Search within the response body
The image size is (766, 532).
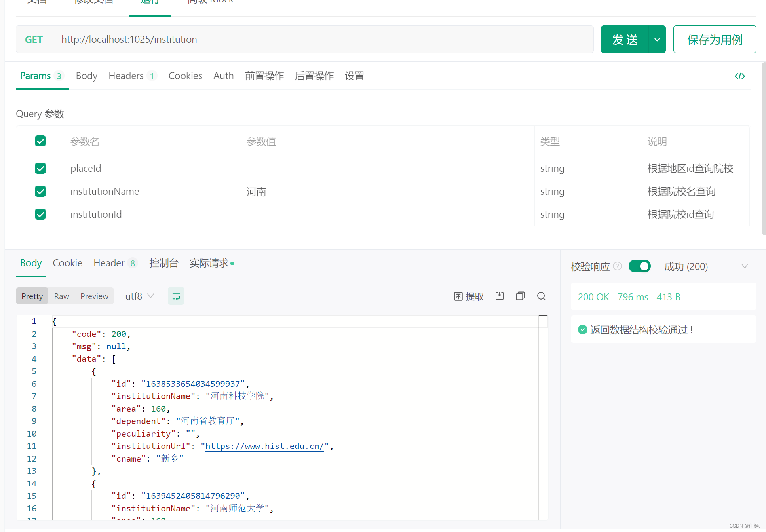[541, 296]
